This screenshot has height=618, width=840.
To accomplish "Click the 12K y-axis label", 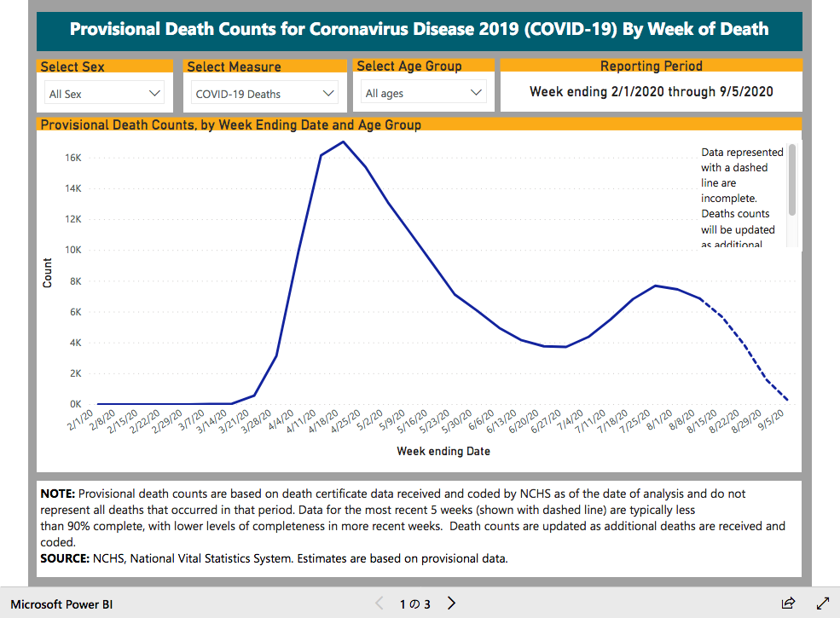I will (x=73, y=219).
